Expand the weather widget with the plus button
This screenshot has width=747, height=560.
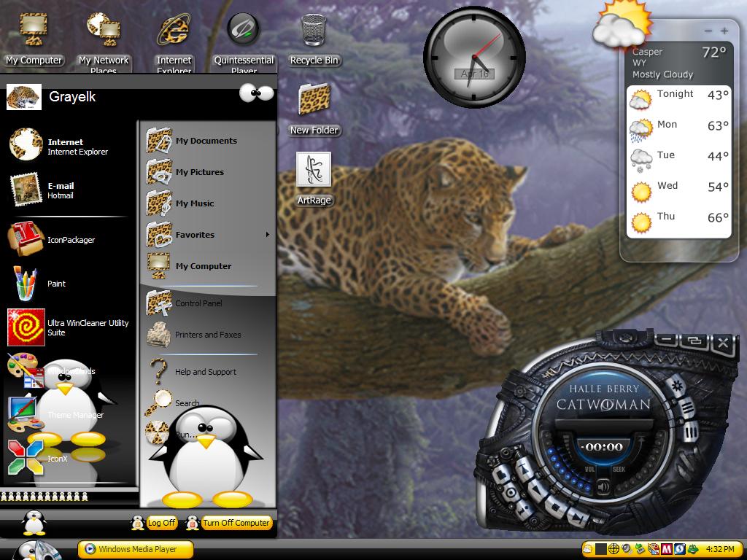[724, 31]
